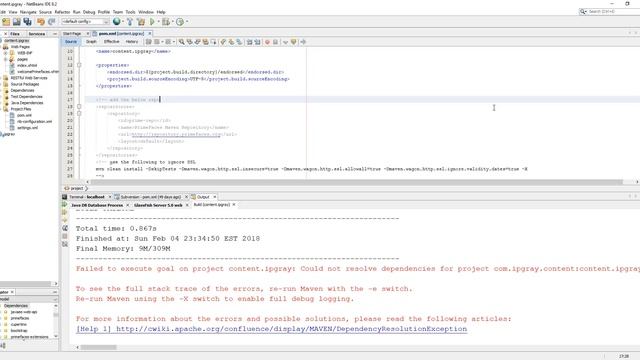This screenshot has width=640, height=360.
Task: Click the Build Project hammer icon
Action: click(130, 22)
